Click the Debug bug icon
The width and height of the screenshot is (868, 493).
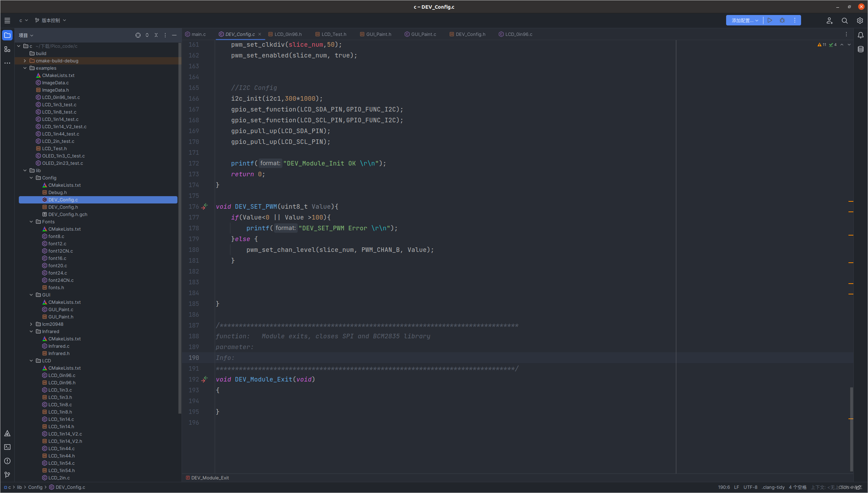pos(782,21)
